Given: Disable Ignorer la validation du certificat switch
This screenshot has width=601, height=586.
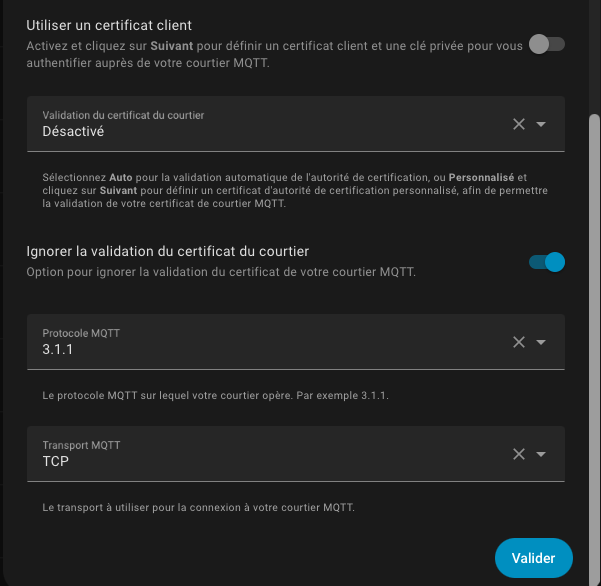Looking at the screenshot, I should click(547, 262).
